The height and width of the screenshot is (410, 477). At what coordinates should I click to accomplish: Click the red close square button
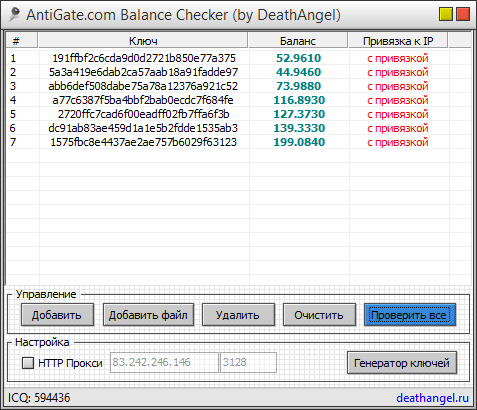[463, 14]
